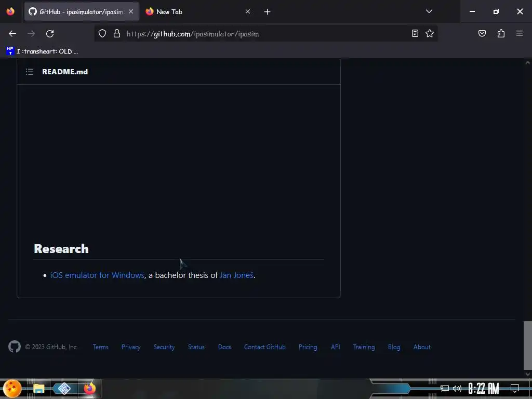Open the extensions puzzle icon
The image size is (532, 399).
pyautogui.click(x=501, y=33)
